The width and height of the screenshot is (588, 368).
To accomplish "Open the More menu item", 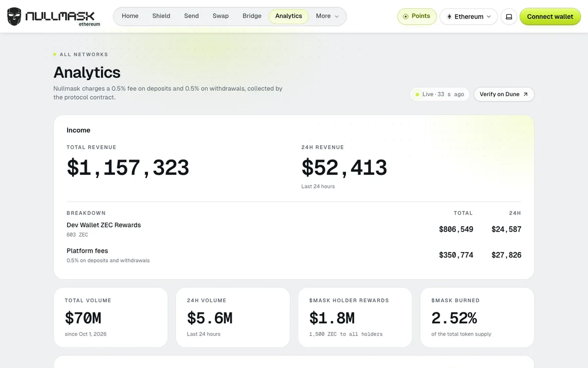I will coord(327,16).
